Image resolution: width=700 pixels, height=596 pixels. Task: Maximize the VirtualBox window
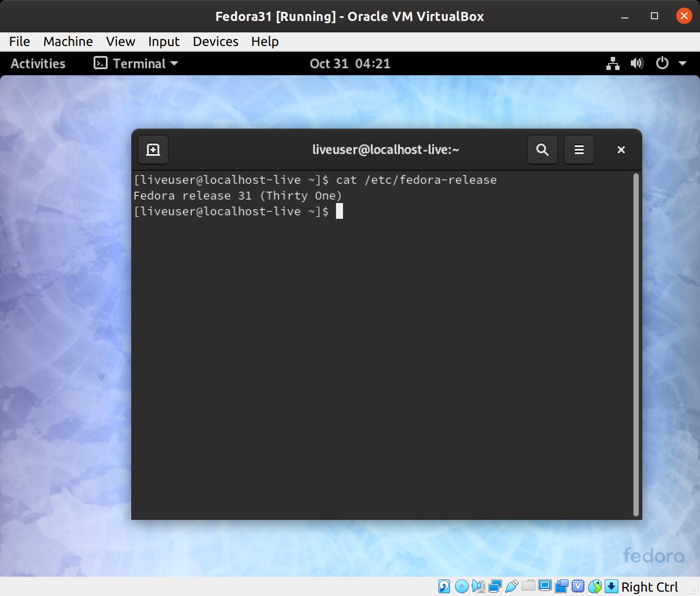tap(654, 16)
